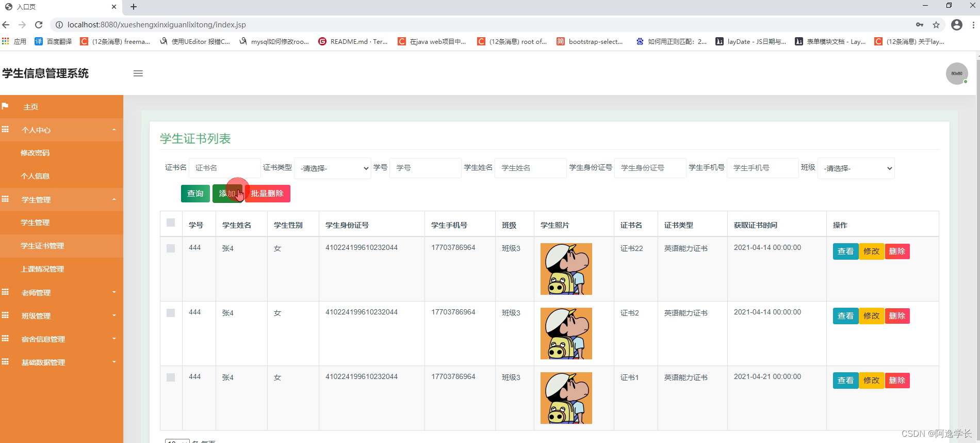Open 上课情况管理 in sidebar
Screen dimensions: 980x443
pyautogui.click(x=61, y=269)
